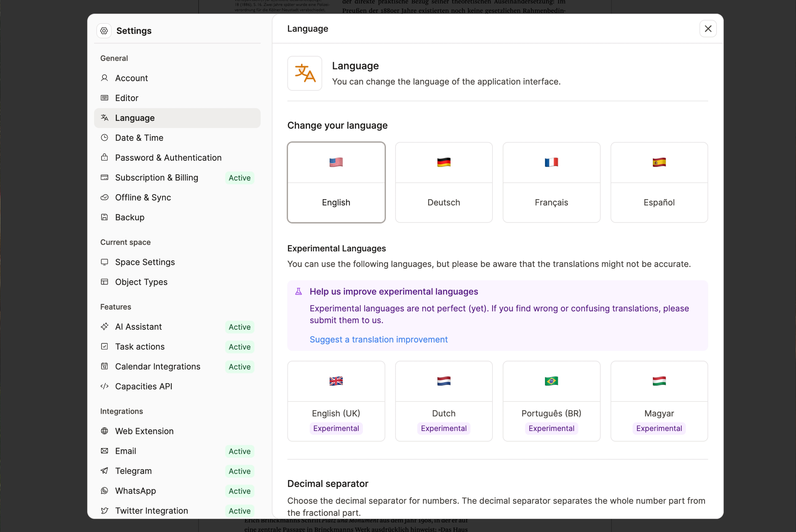The image size is (796, 532).
Task: Click Active badge next to Telegram
Action: tap(240, 471)
